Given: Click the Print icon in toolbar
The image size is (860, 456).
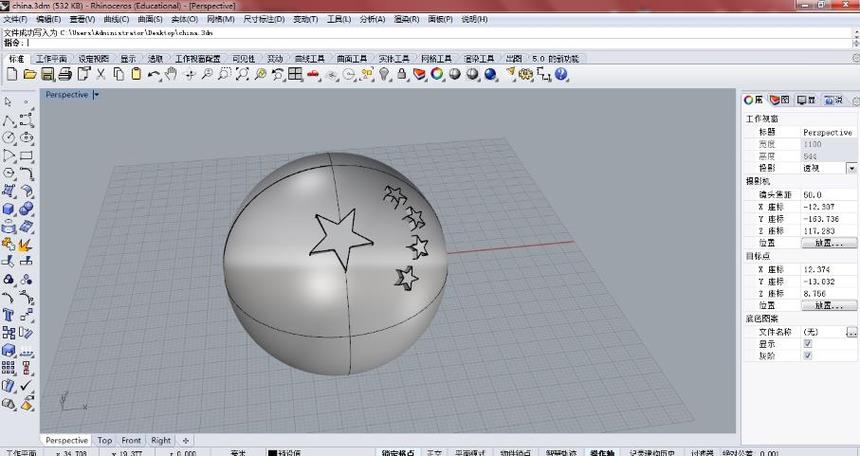Looking at the screenshot, I should 64,74.
